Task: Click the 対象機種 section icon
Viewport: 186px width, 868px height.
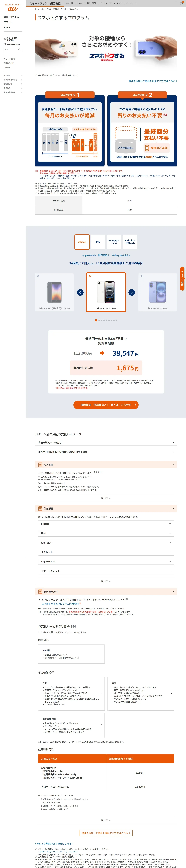Action: tap(40, 509)
